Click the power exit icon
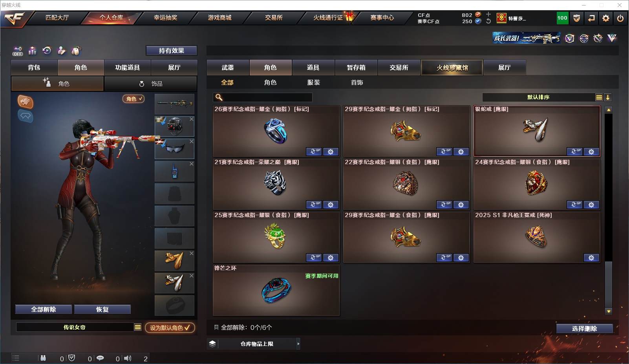The height and width of the screenshot is (364, 629). pyautogui.click(x=620, y=18)
